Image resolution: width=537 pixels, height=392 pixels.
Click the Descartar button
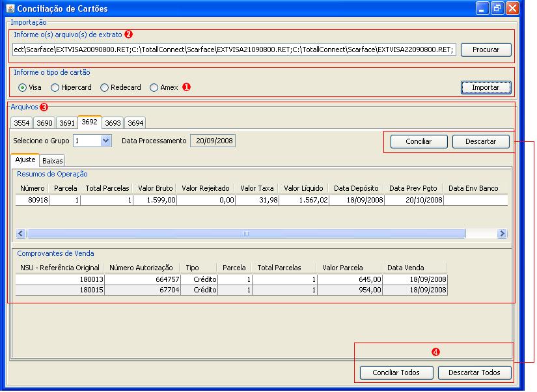(481, 141)
